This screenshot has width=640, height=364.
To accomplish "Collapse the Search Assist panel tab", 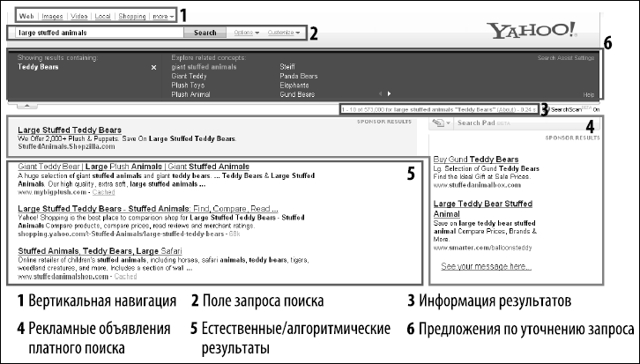I will [27, 106].
